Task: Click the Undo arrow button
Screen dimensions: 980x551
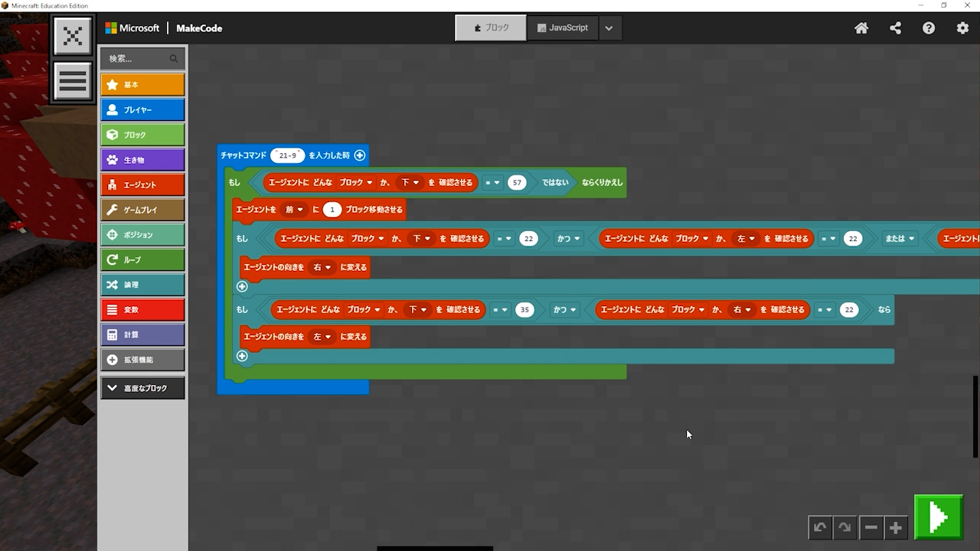Action: pyautogui.click(x=820, y=527)
